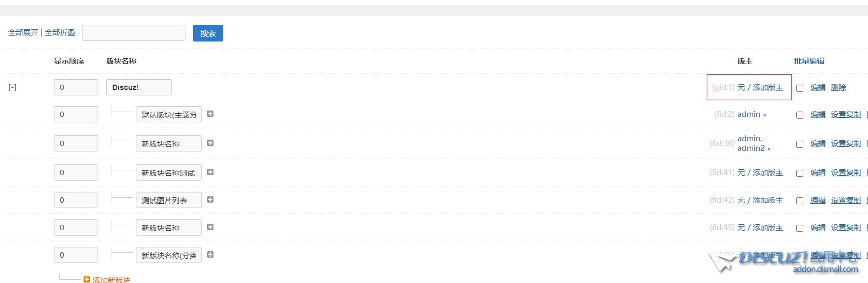Click plus icon beside 新版块名称测试 forum
Viewport: 868px width, 283px height.
click(210, 172)
